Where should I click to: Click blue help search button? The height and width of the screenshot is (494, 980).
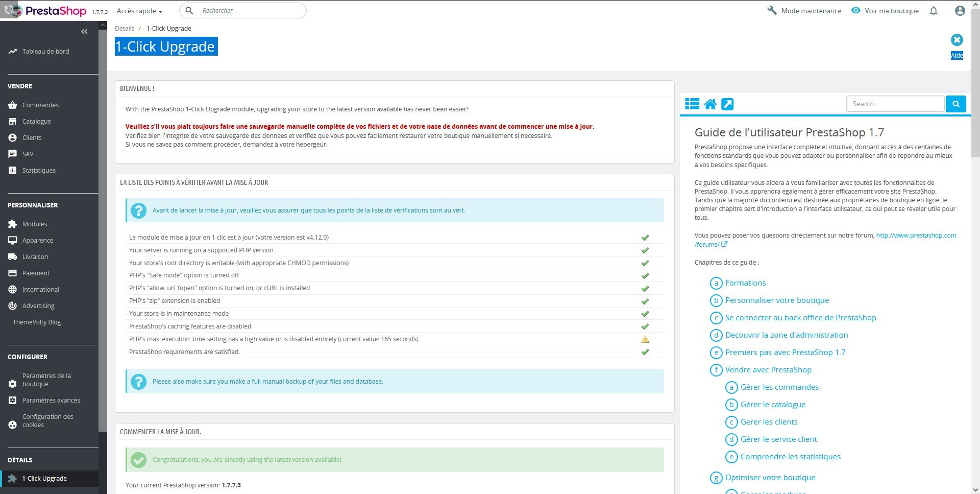coord(956,104)
